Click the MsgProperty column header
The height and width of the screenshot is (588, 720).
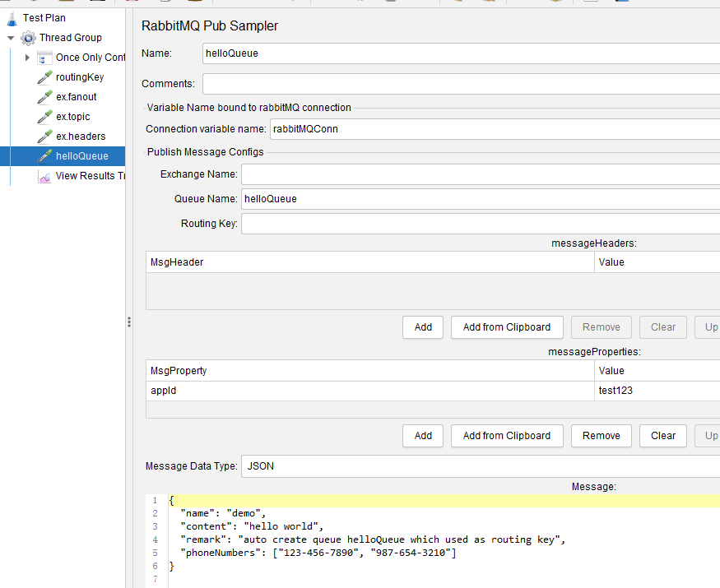click(370, 371)
